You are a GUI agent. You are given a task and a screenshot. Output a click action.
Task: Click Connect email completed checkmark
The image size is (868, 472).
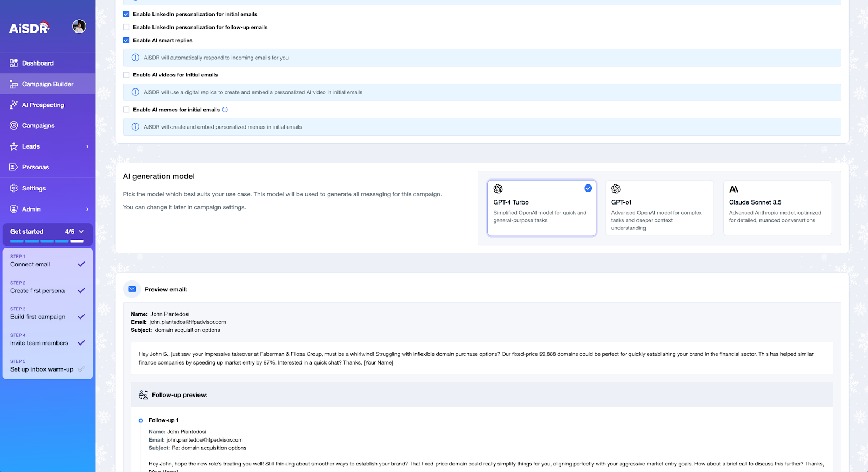pyautogui.click(x=81, y=264)
